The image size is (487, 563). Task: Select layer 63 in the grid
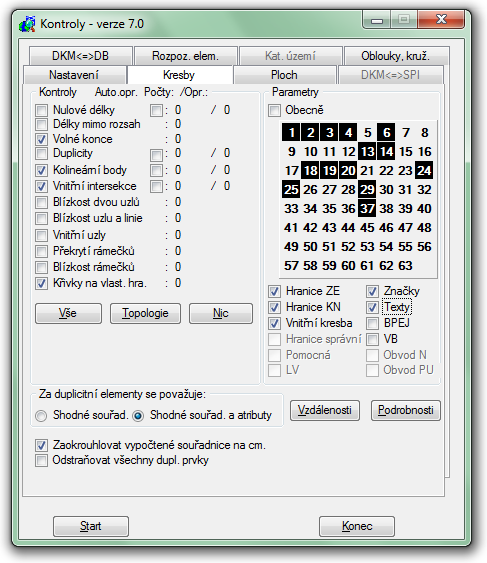coord(405,266)
